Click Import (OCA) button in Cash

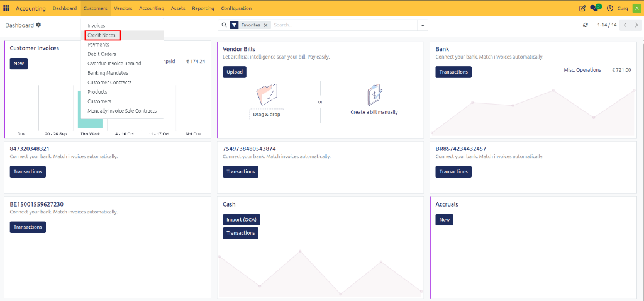coord(241,220)
